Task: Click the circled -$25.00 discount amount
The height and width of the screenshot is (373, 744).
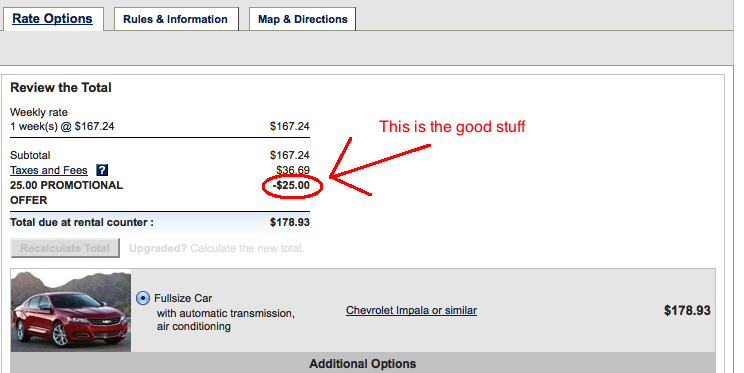Action: [291, 186]
